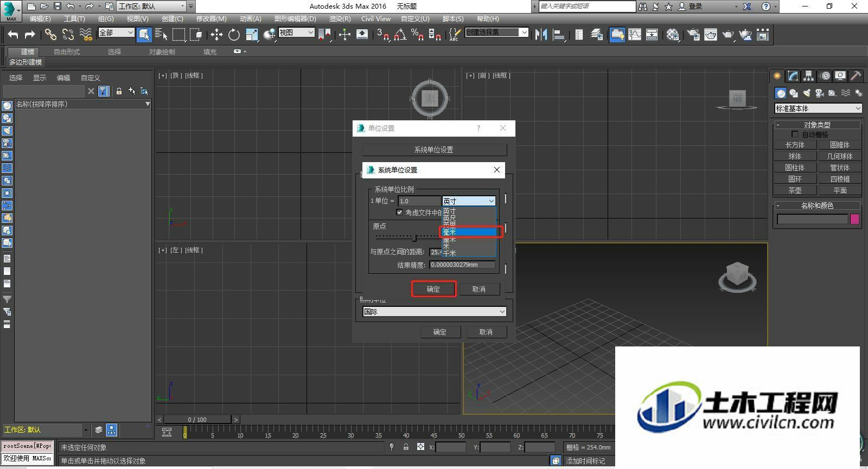This screenshot has height=469, width=868.
Task: Click 系统单位设置 button in 单位设置 dialog
Action: 434,150
